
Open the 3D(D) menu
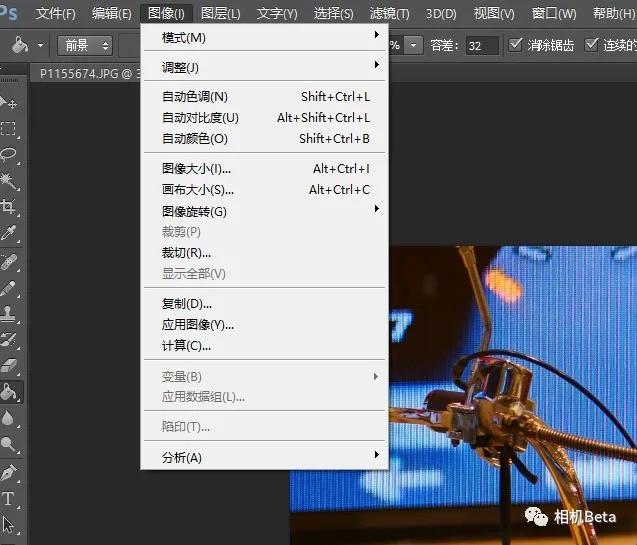click(x=441, y=13)
